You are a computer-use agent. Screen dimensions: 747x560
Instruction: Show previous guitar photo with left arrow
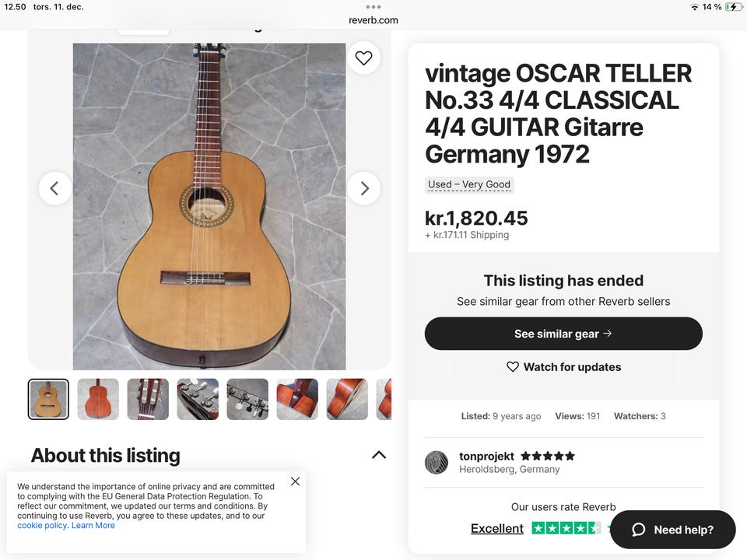[x=54, y=188]
